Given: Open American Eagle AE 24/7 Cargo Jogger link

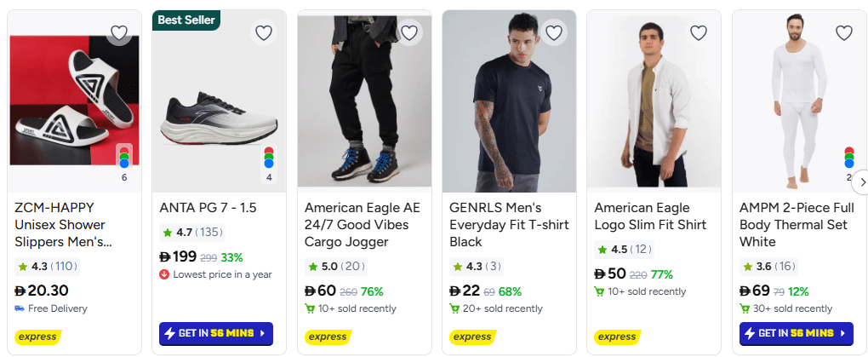Looking at the screenshot, I should [x=363, y=225].
